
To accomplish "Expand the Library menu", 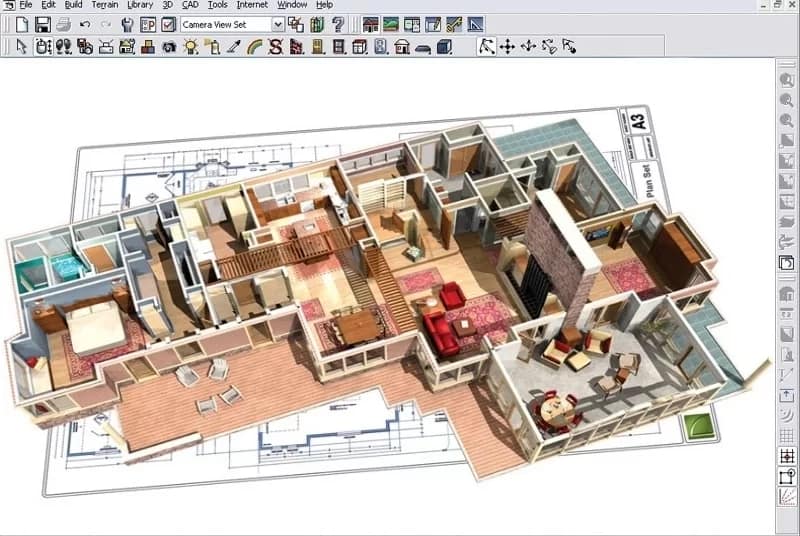I will point(140,5).
